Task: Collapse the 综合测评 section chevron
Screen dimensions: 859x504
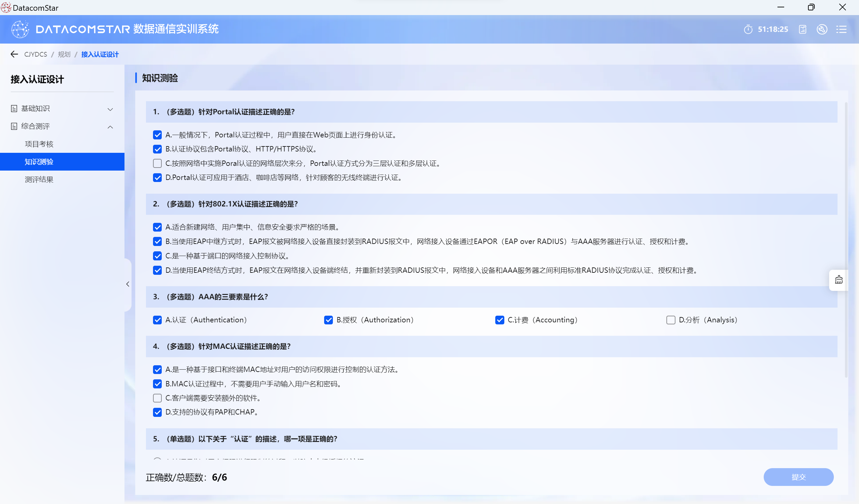Action: click(x=110, y=127)
